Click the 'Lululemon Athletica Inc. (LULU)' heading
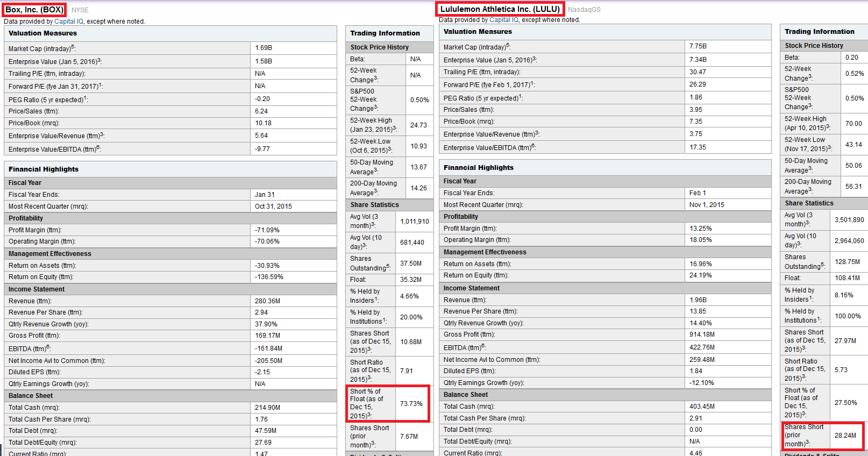Screen dimensions: 868x456 (500, 9)
